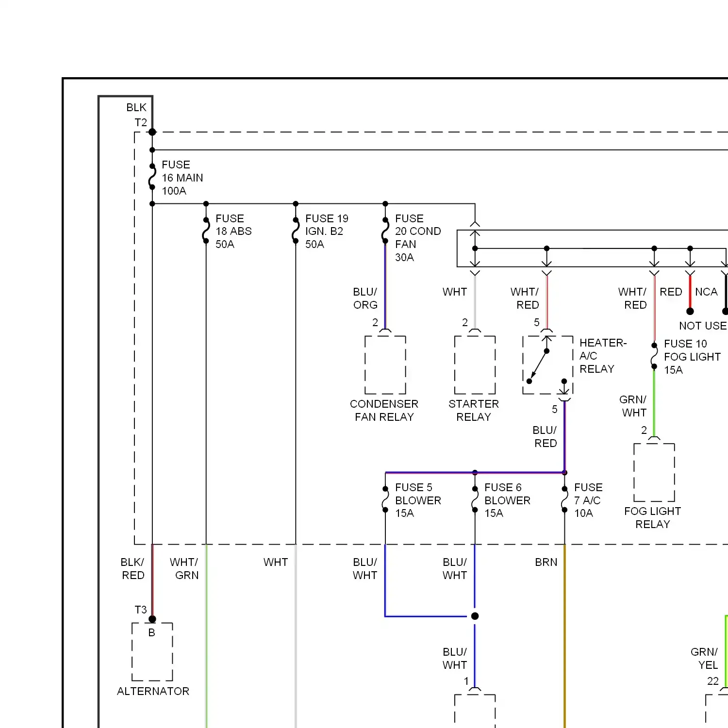This screenshot has height=728, width=728.
Task: Select the FUSE 18 ABS 50A label
Action: point(233,231)
